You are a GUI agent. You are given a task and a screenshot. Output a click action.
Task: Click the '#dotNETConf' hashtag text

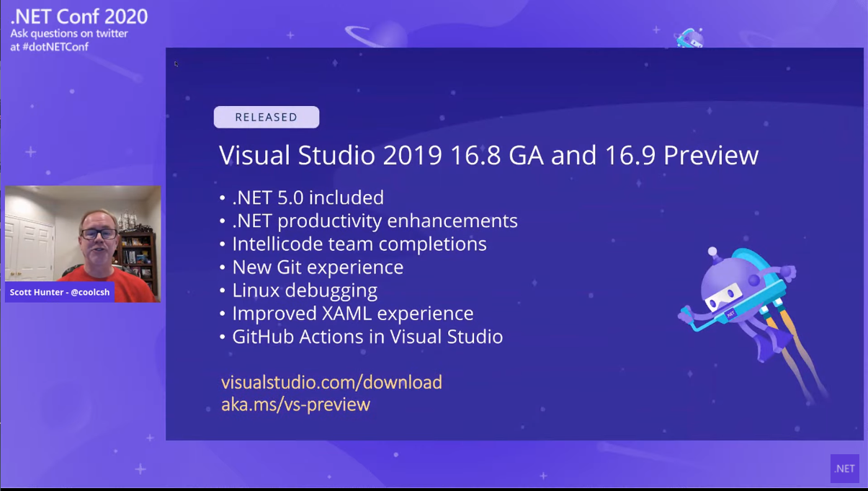(x=55, y=47)
